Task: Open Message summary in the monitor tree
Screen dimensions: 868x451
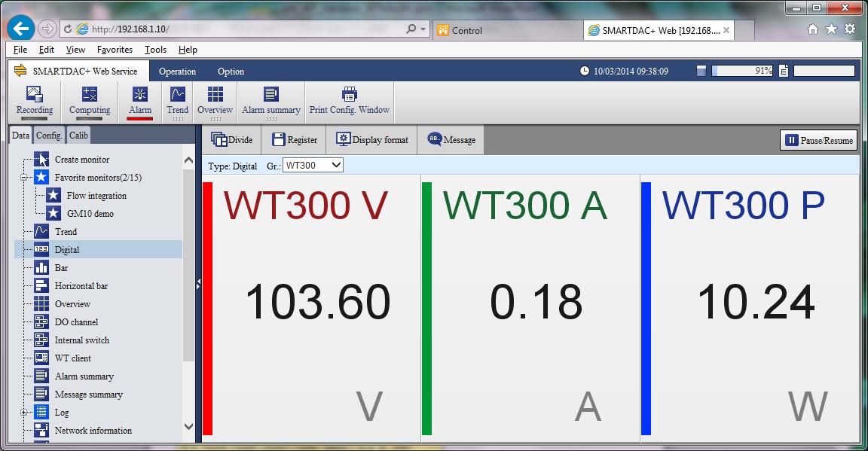Action: [89, 395]
